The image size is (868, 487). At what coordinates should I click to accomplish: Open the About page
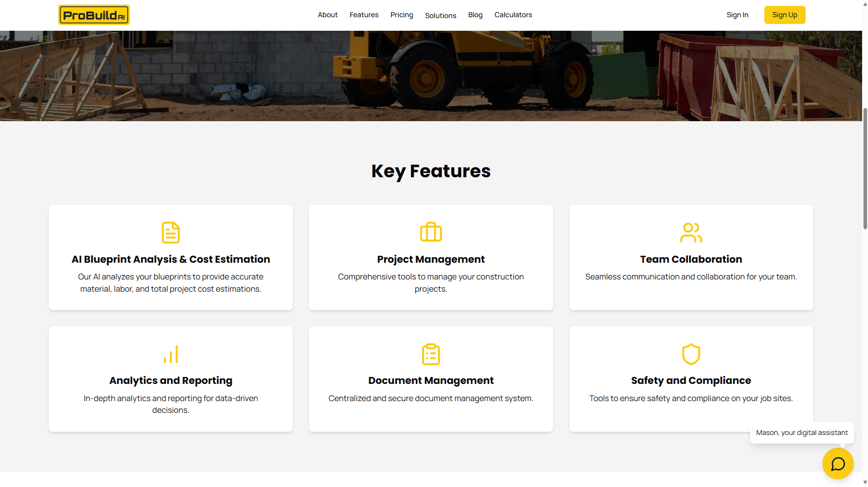(x=328, y=14)
